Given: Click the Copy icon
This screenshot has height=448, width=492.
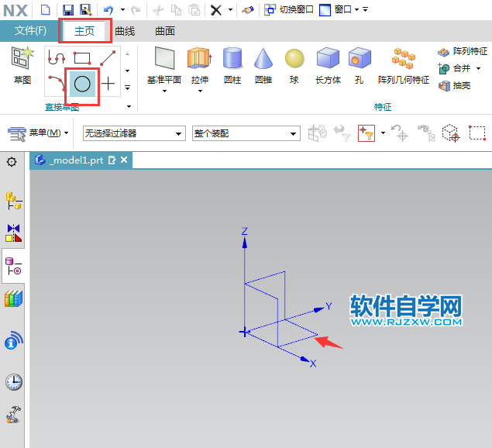Looking at the screenshot, I should pos(176,10).
